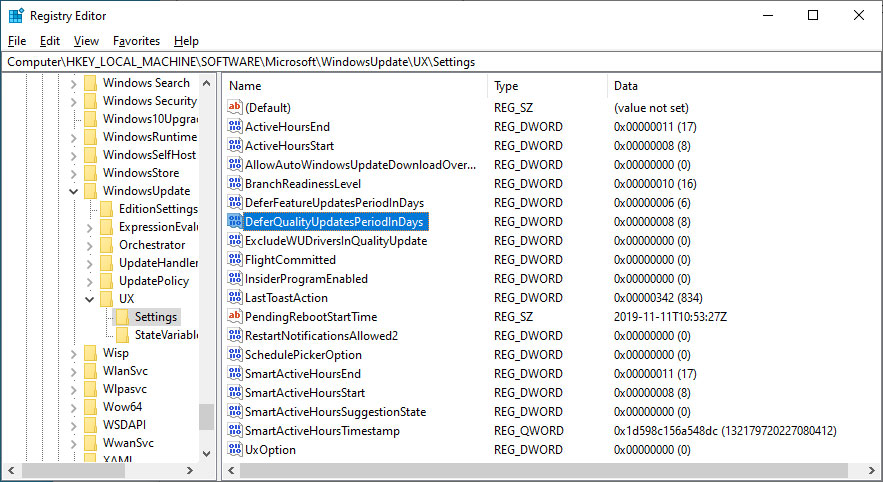Click the BranchReadinessLevel binary value icon
883x482 pixels.
(235, 183)
